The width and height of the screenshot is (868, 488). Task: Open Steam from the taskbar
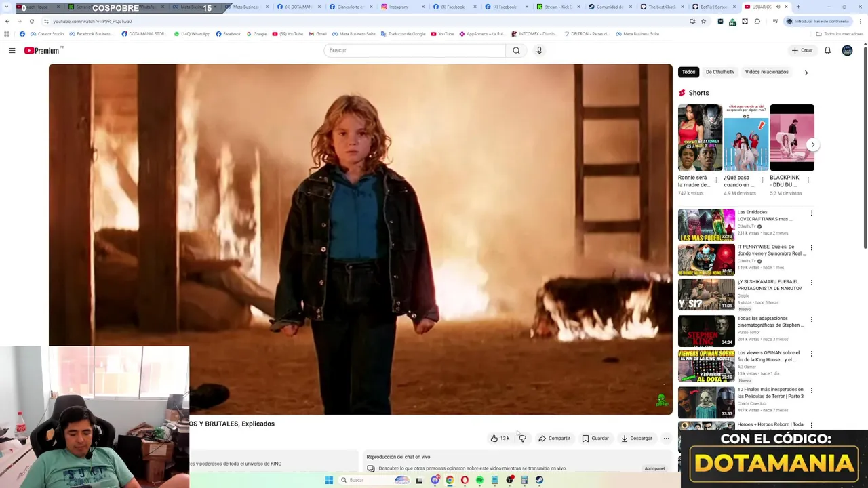(x=539, y=480)
